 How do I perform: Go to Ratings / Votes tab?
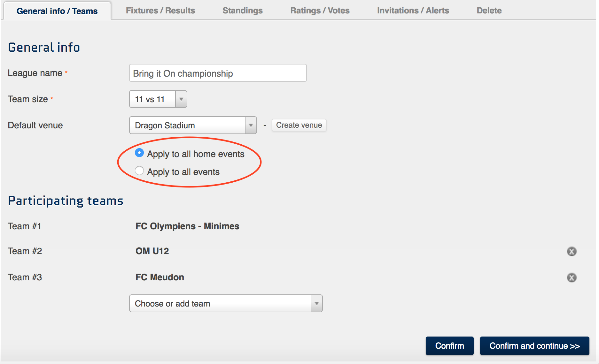(x=320, y=11)
